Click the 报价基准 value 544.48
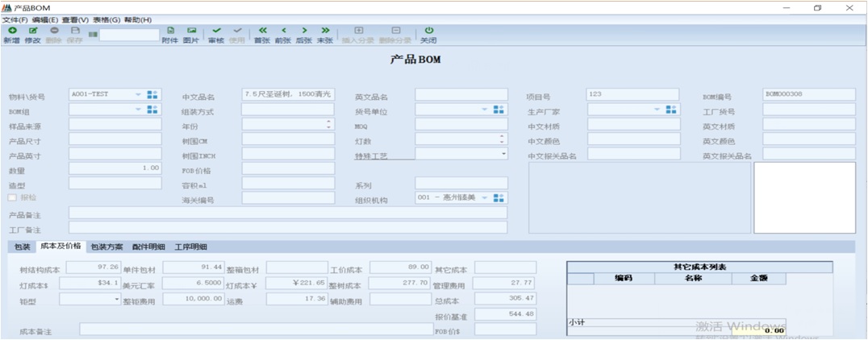 click(x=506, y=314)
